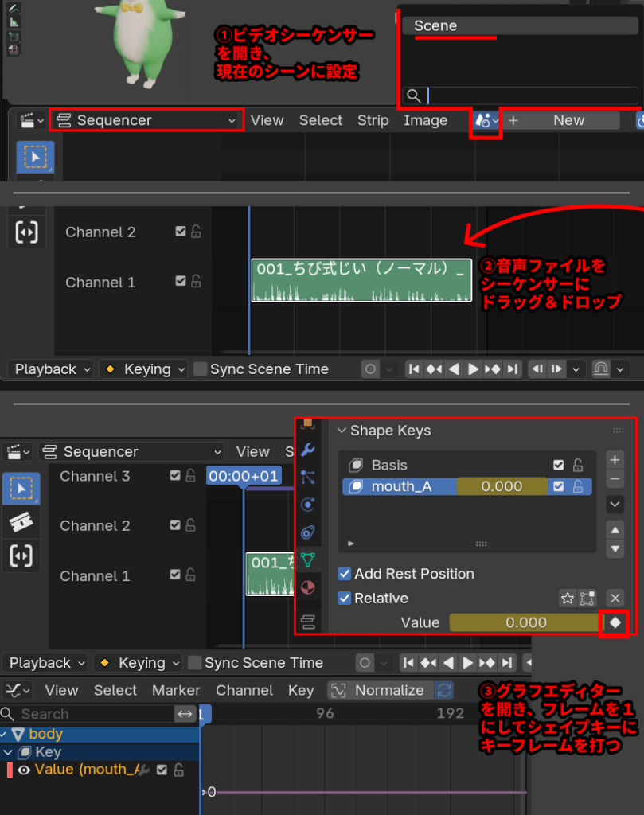Click the plus button to add shape key
This screenshot has height=815, width=644.
point(615,460)
